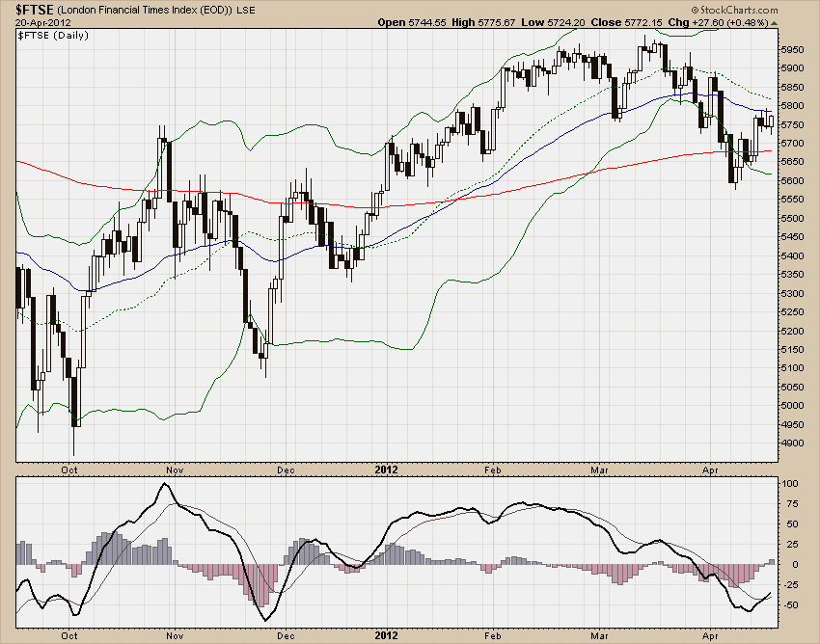Click Apr label under the price chart
Image resolution: width=820 pixels, height=644 pixels.
[710, 470]
